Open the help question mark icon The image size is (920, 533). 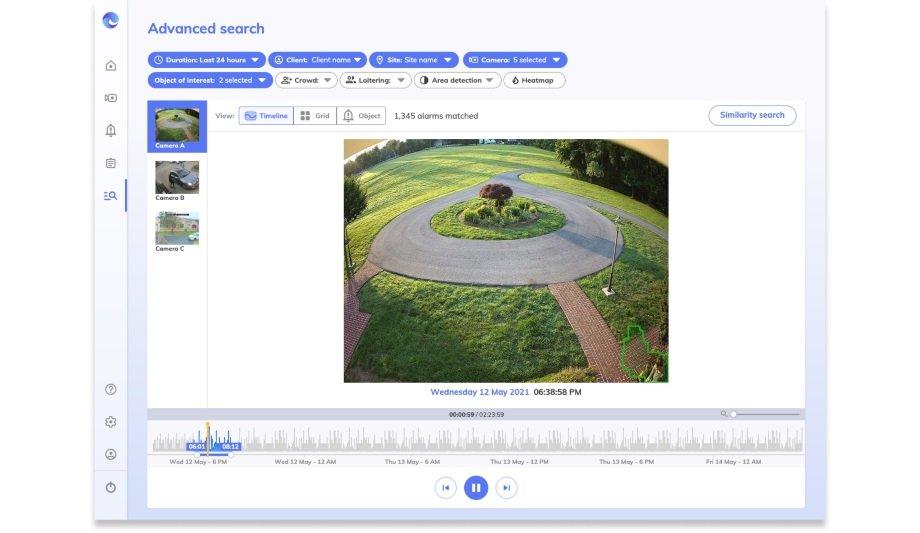point(111,389)
